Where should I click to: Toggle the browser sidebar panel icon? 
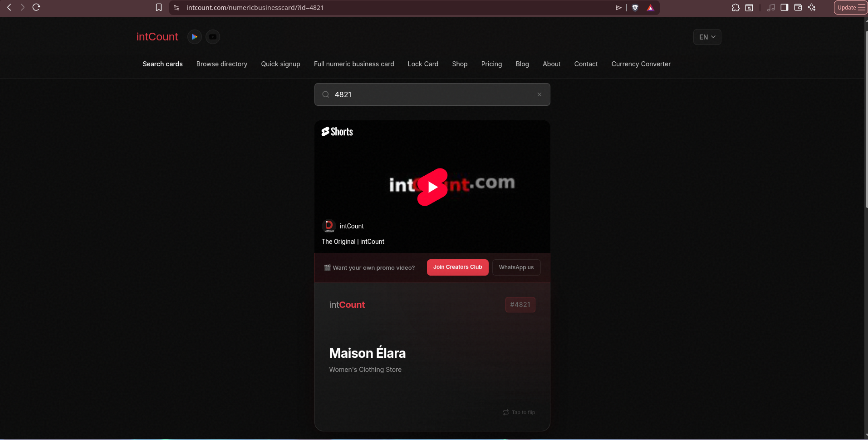[x=785, y=7]
